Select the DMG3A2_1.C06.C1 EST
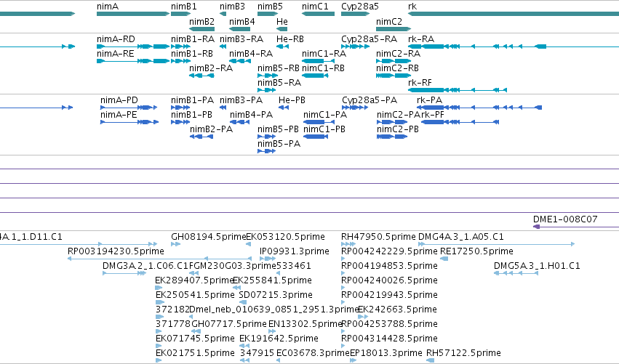619x364 pixels. tap(124, 273)
